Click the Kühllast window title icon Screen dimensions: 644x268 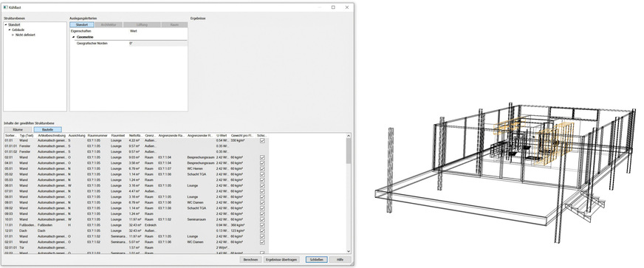point(5,7)
